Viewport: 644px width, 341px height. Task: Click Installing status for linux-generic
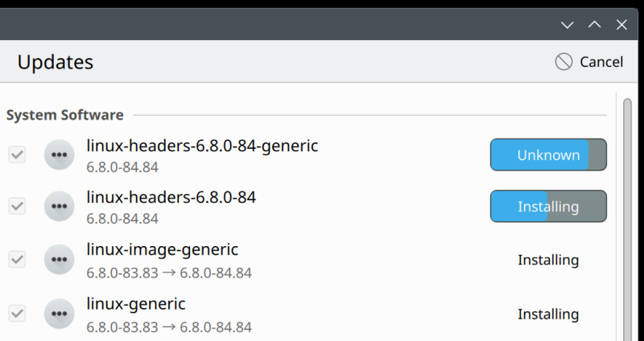coord(548,314)
